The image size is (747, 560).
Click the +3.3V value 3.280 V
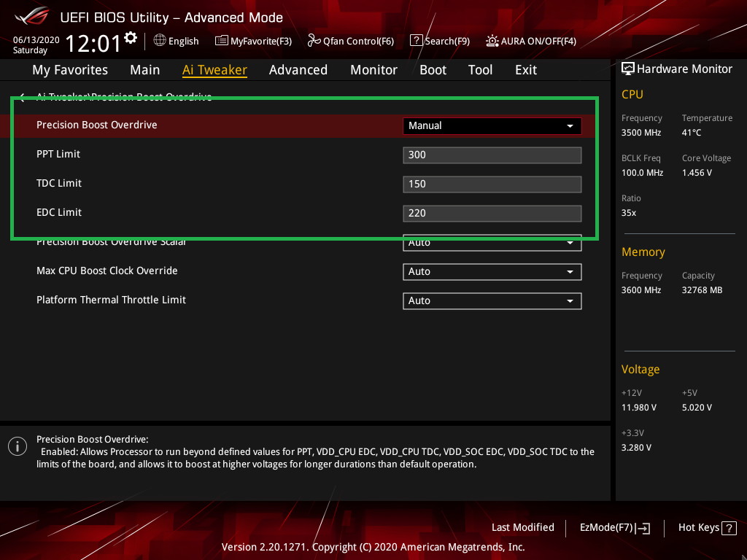(636, 448)
